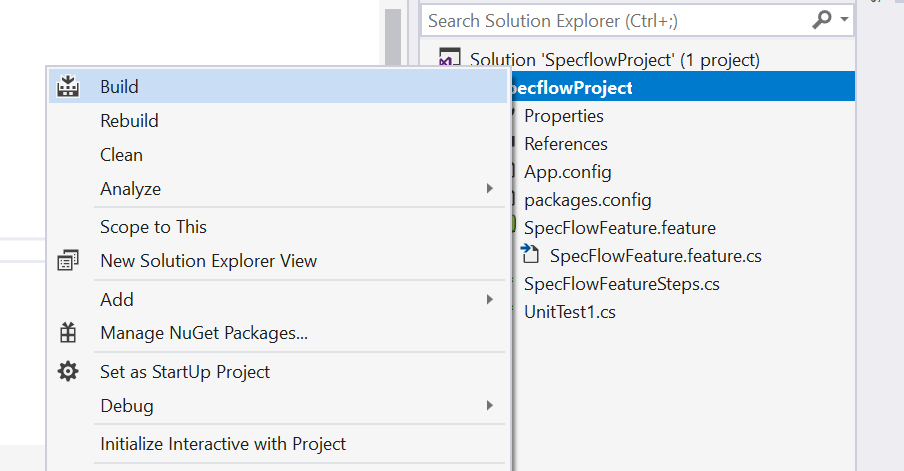
Task: Click the Set as StartUp Project gear icon
Action: pos(68,372)
